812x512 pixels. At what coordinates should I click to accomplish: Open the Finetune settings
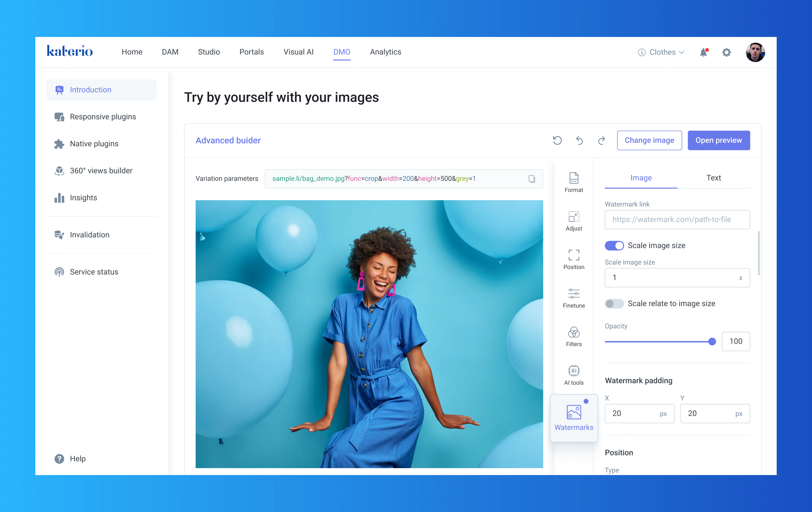click(x=574, y=298)
